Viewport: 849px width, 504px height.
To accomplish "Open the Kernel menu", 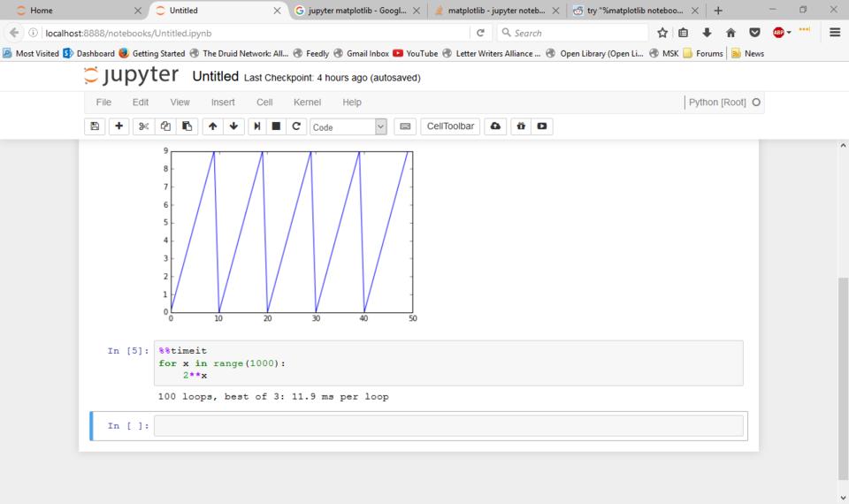I will 307,103.
